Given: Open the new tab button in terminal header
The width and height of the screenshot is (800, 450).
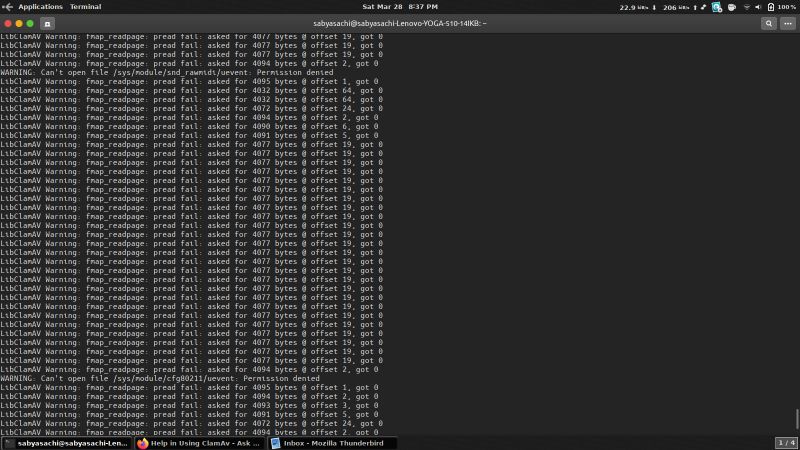Looking at the screenshot, I should (x=47, y=23).
